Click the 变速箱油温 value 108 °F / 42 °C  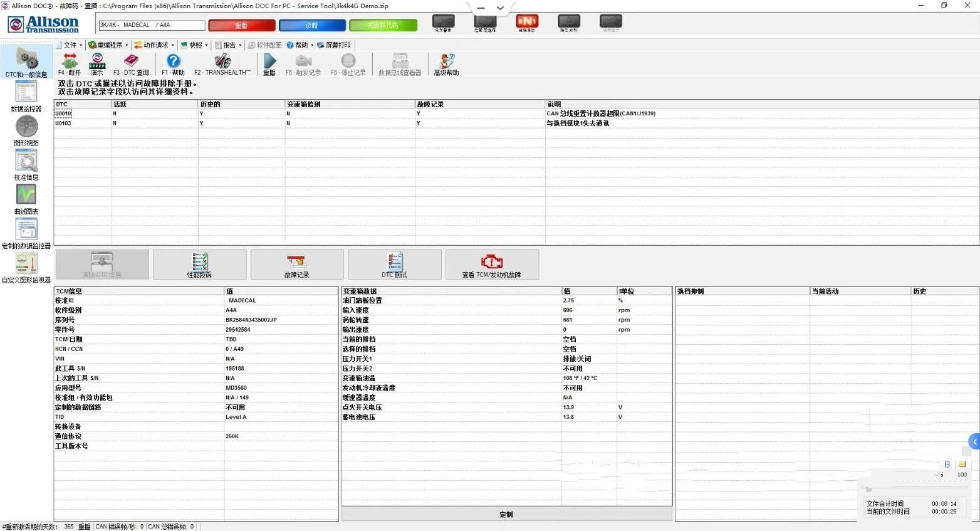[580, 378]
